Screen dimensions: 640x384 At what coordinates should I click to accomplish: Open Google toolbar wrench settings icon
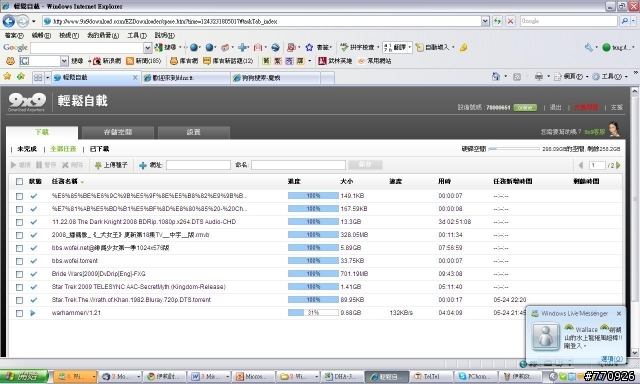tap(589, 47)
